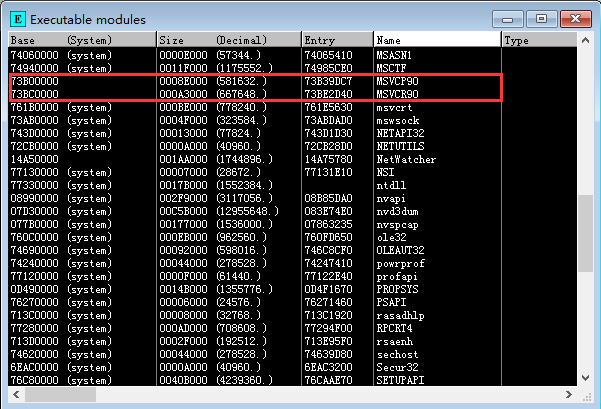Minimize the Executable modules window

click(x=507, y=19)
